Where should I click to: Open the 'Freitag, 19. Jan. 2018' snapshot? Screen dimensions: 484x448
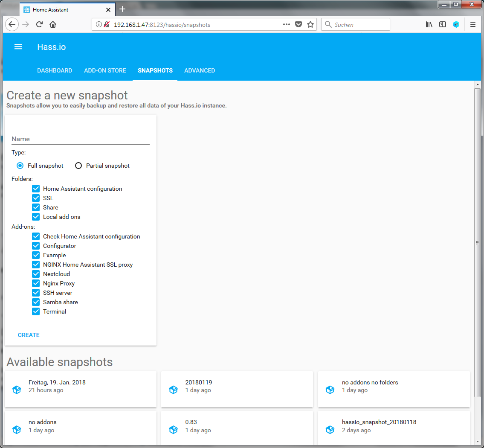tap(81, 390)
